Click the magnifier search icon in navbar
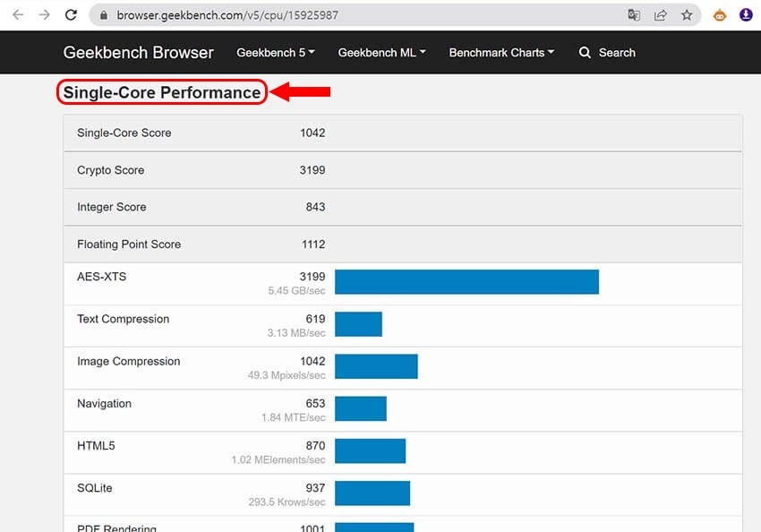 point(585,53)
